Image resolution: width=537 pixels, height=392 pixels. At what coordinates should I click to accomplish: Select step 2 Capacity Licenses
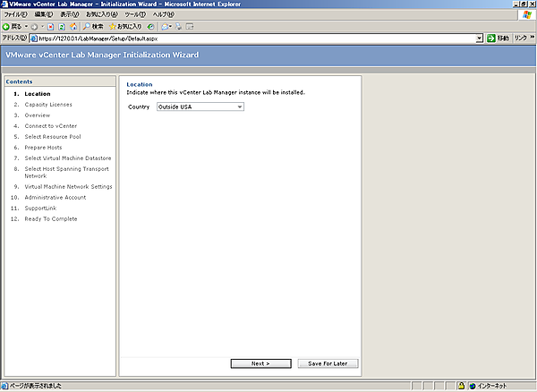pos(48,105)
